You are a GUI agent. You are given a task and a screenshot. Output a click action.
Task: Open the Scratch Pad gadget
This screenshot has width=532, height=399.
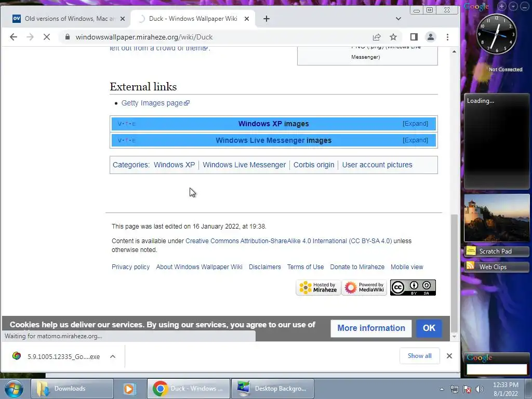point(497,251)
